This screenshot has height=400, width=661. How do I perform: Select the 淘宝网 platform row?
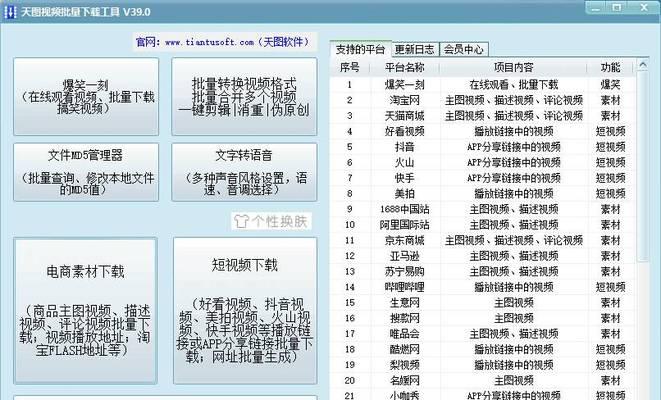click(x=483, y=100)
